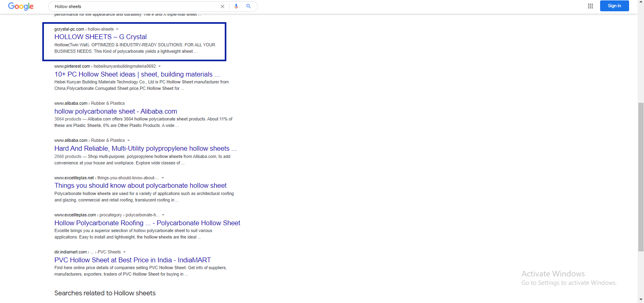Open Hard And Reliable polypropylene hollow sheets
The height and width of the screenshot is (303, 644).
pos(145,148)
